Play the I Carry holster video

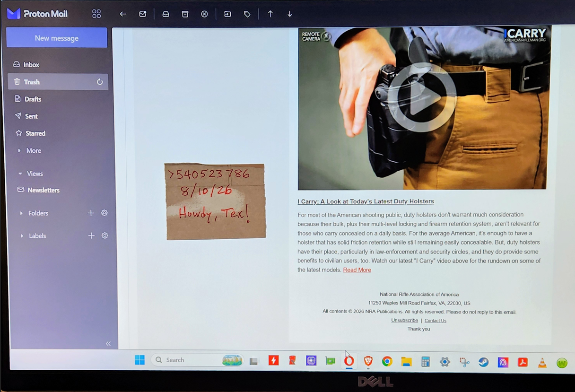pyautogui.click(x=422, y=97)
